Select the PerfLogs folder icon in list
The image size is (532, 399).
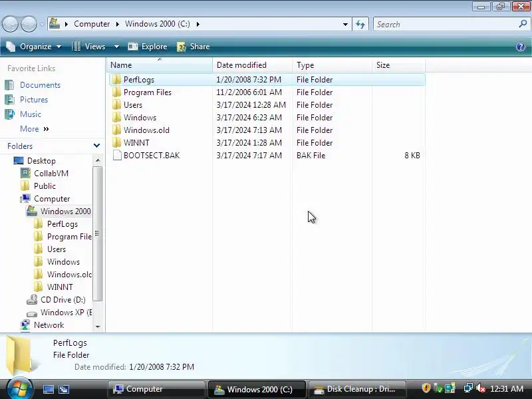(116, 80)
